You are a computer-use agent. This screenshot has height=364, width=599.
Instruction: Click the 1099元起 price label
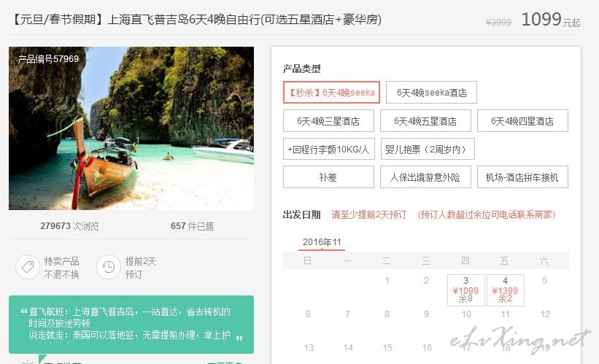pos(551,20)
